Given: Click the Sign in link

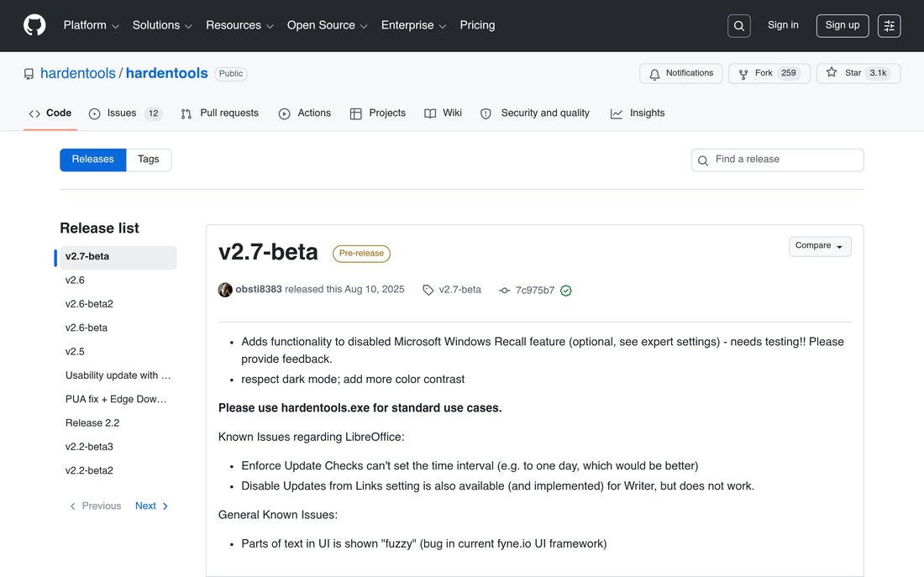Looking at the screenshot, I should (x=783, y=25).
